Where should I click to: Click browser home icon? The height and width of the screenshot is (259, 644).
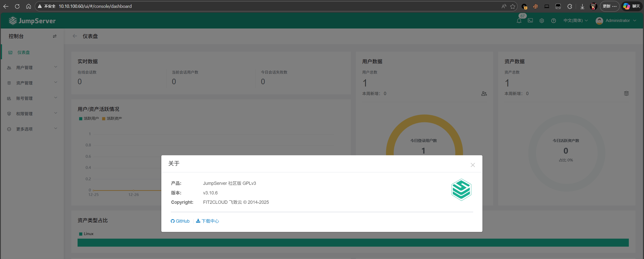(28, 6)
